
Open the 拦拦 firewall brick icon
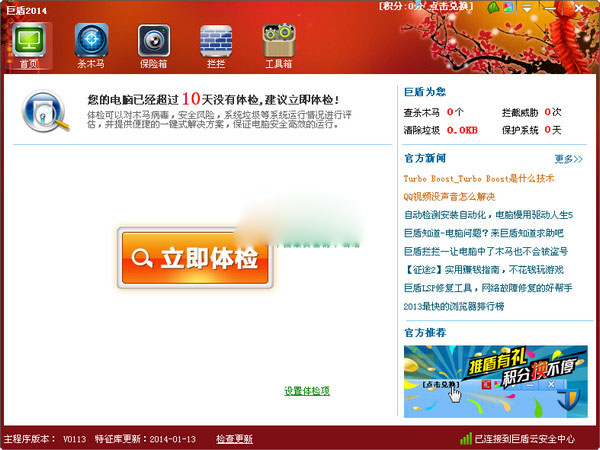coord(215,44)
